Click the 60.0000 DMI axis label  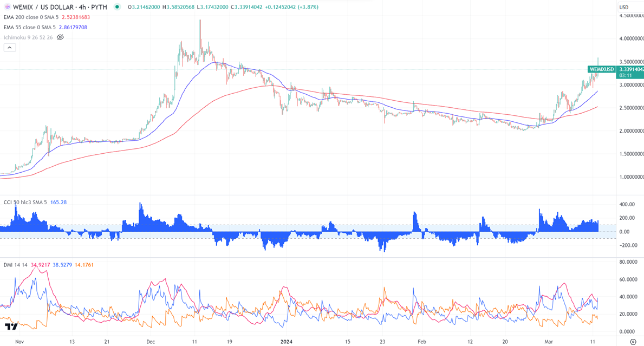tap(628, 279)
